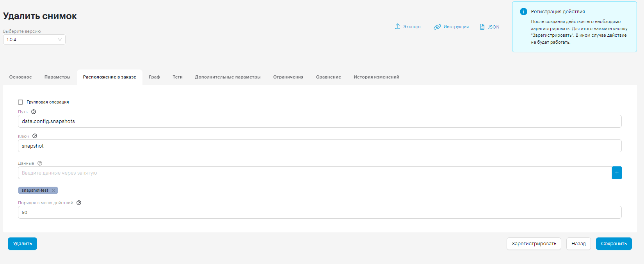The height and width of the screenshot is (264, 644).
Task: Click the help icon next to Данные
Action: 40,163
